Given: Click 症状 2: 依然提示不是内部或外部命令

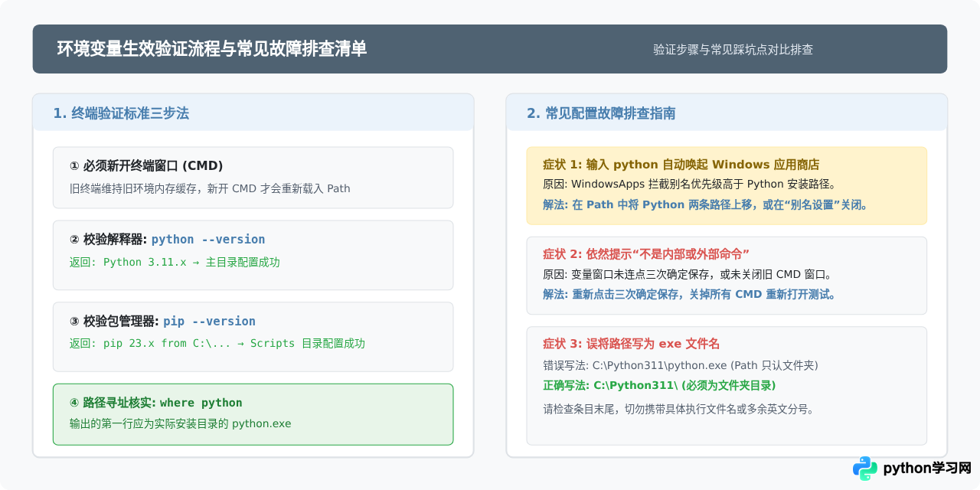Looking at the screenshot, I should click(645, 253).
